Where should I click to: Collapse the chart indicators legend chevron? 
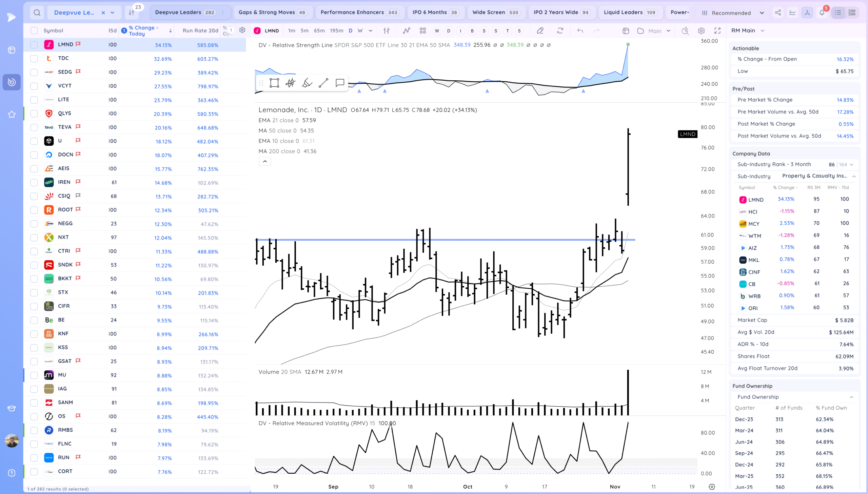pos(265,162)
